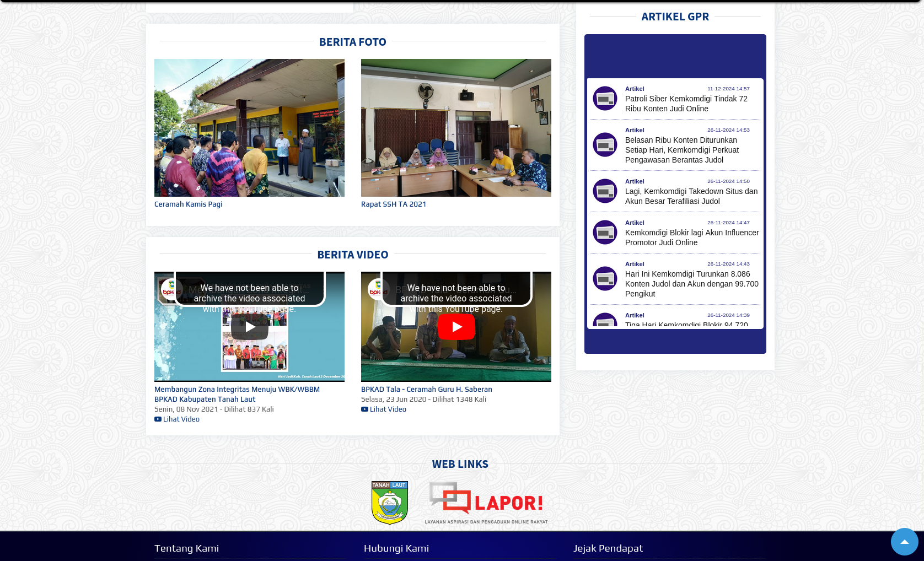Click the Tentang Kami footer heading
The image size is (924, 561).
point(187,548)
